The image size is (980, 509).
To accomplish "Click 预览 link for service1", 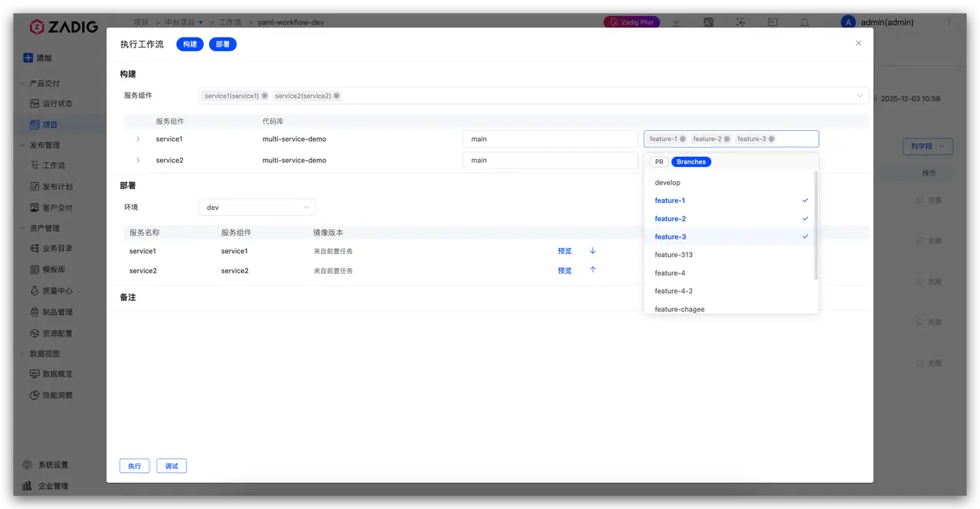I will 565,251.
